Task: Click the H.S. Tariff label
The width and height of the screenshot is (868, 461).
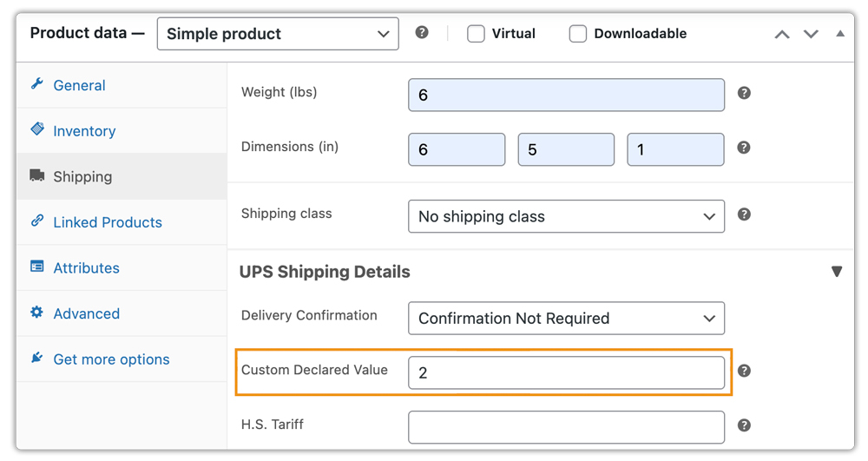Action: (273, 424)
